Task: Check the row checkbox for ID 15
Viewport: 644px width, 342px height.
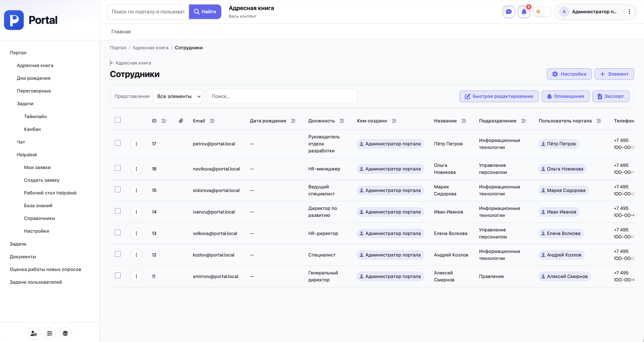Action: coord(118,189)
